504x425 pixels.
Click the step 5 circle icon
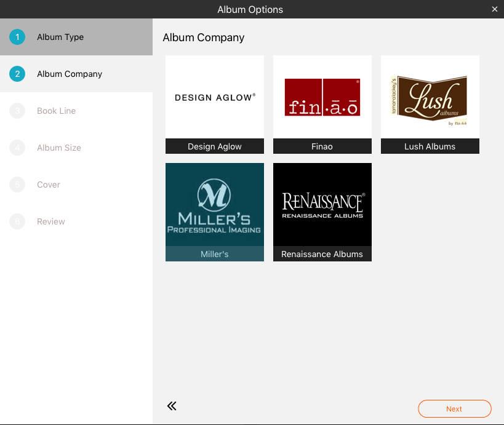17,185
